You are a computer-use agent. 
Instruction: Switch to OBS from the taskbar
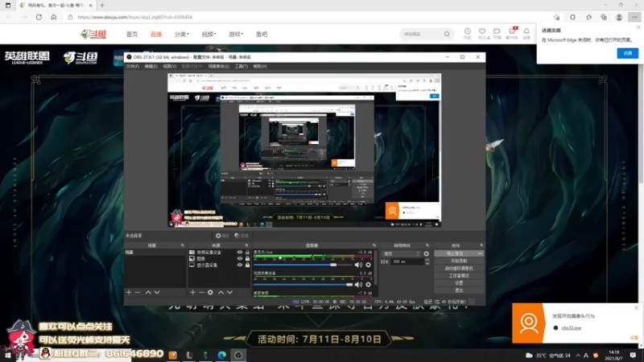tap(238, 355)
